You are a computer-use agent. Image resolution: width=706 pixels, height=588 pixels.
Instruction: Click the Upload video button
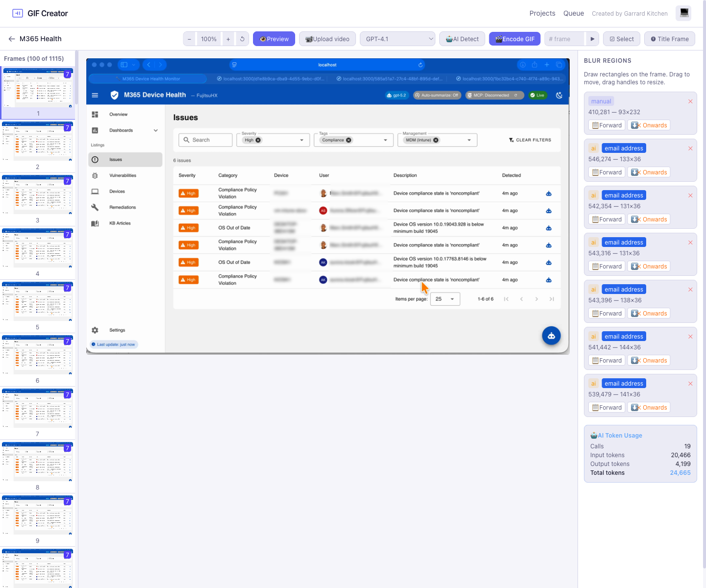pyautogui.click(x=327, y=39)
